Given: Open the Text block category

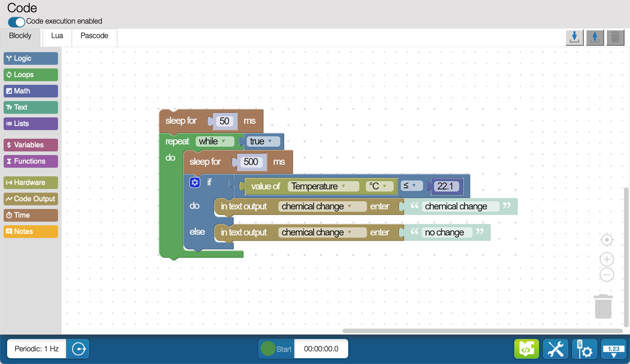Looking at the screenshot, I should pyautogui.click(x=31, y=107).
